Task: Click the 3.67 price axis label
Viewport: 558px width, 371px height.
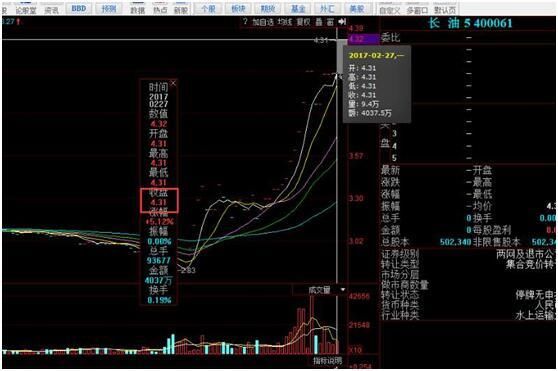Action: coord(355,156)
